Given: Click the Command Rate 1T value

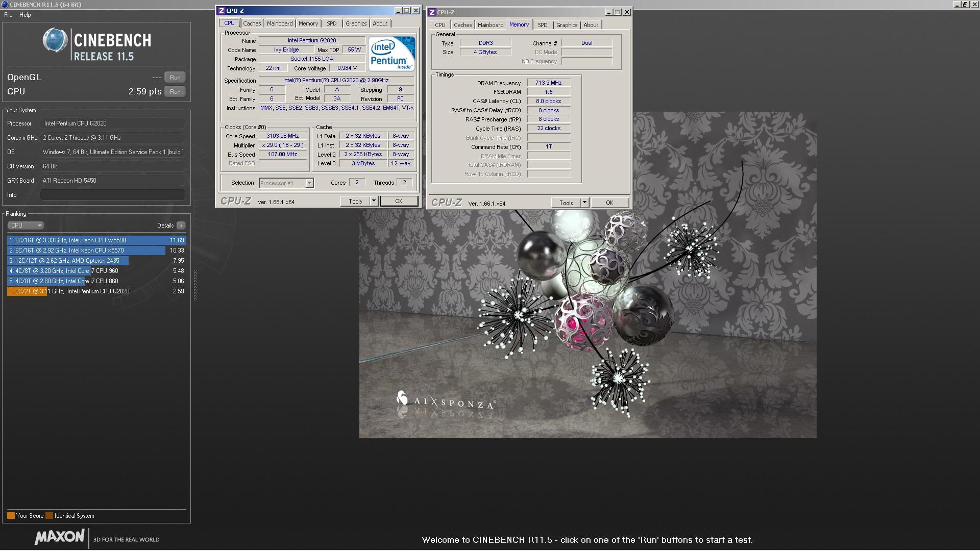Looking at the screenshot, I should [549, 147].
